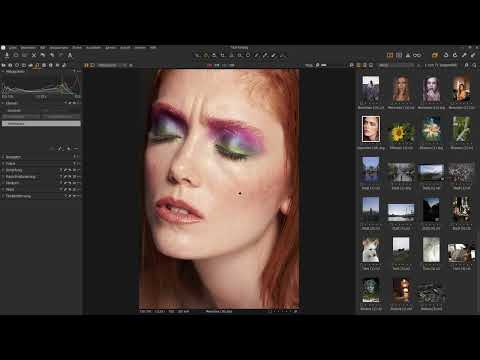Select the green face mask thumbnail
The height and width of the screenshot is (360, 480).
(371, 290)
